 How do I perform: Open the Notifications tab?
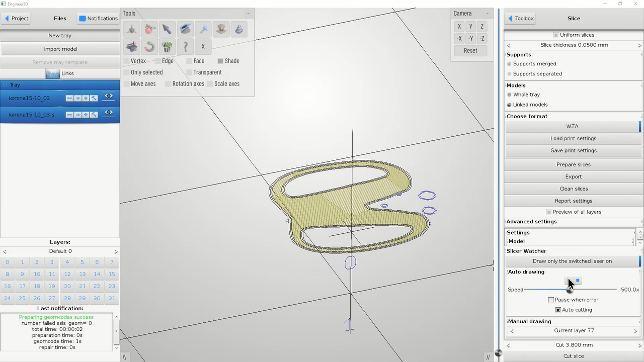pyautogui.click(x=98, y=19)
